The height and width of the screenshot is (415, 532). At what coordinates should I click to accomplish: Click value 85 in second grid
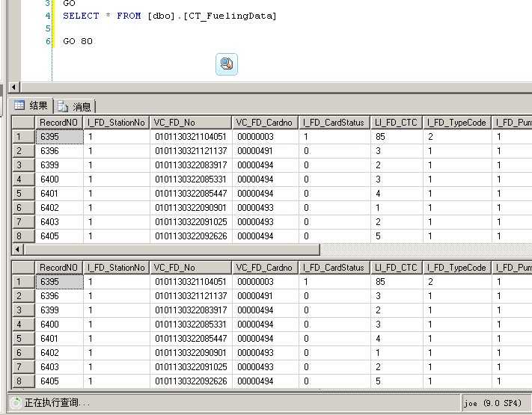[397, 282]
